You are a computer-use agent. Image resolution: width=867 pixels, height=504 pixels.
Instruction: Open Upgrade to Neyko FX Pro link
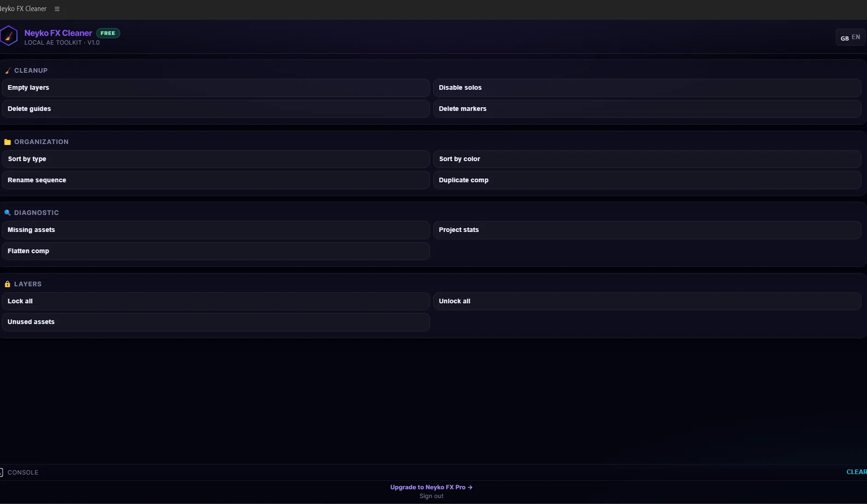(431, 487)
